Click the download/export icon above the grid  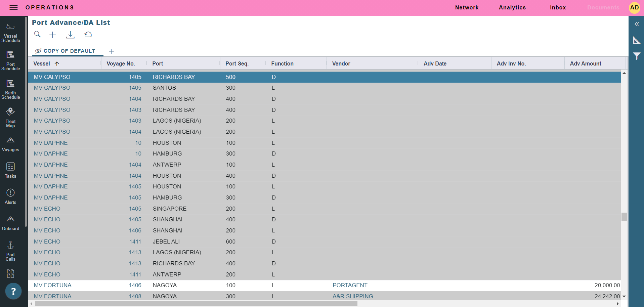click(70, 35)
